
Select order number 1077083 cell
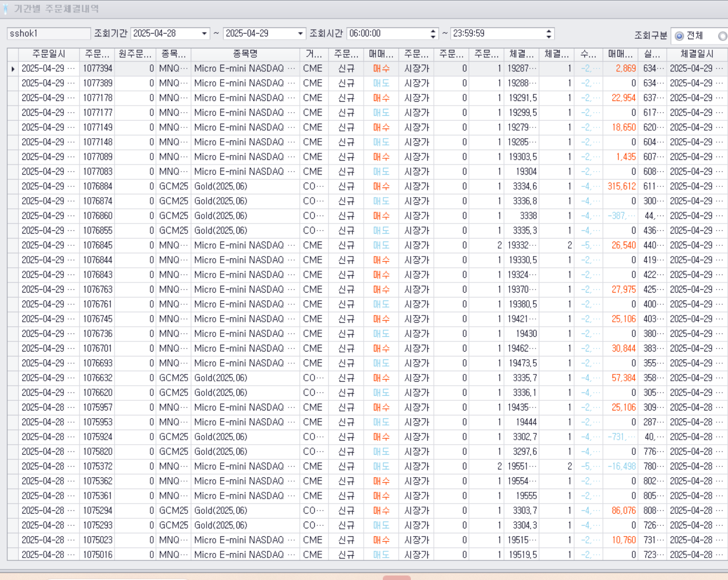pyautogui.click(x=97, y=172)
